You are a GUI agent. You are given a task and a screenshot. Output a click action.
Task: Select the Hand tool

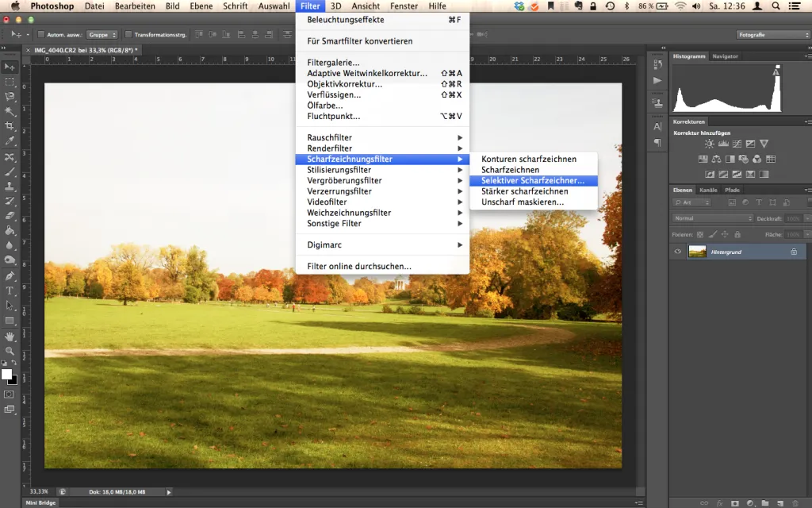pos(10,337)
